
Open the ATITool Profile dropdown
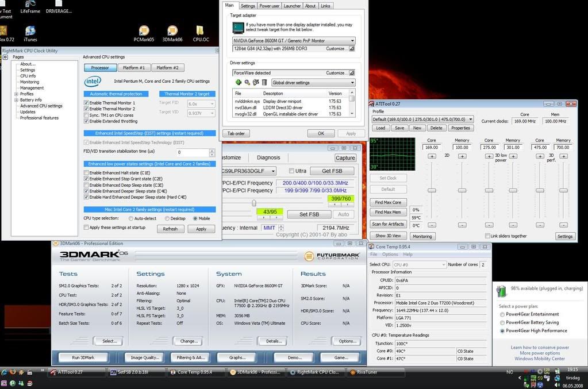[422, 119]
